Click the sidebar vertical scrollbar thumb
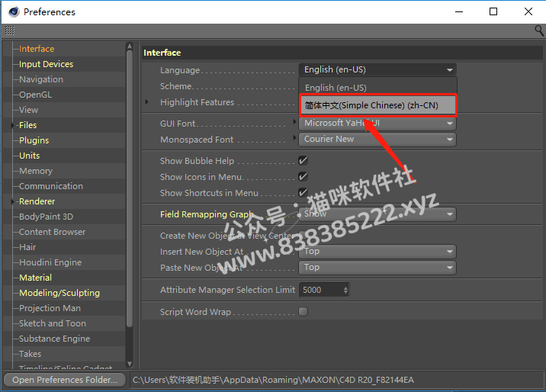The image size is (546, 392). [x=130, y=188]
